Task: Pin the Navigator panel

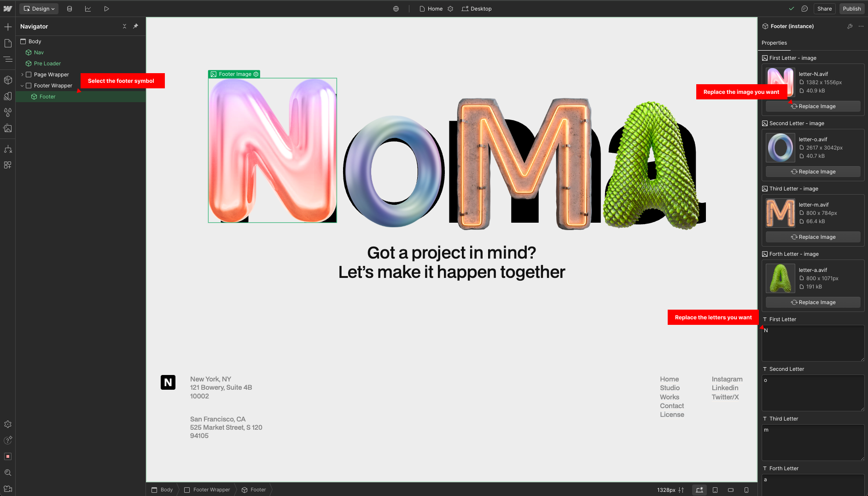Action: click(x=135, y=26)
